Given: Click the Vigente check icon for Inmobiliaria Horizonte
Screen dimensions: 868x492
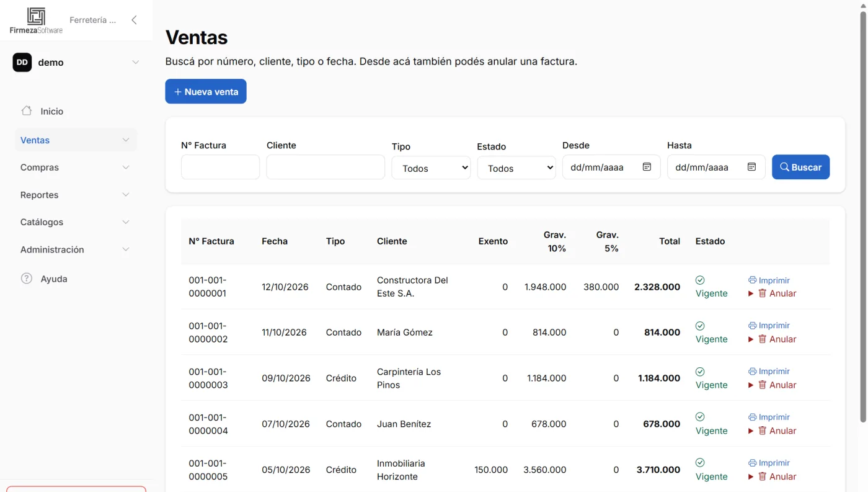Looking at the screenshot, I should coord(700,463).
